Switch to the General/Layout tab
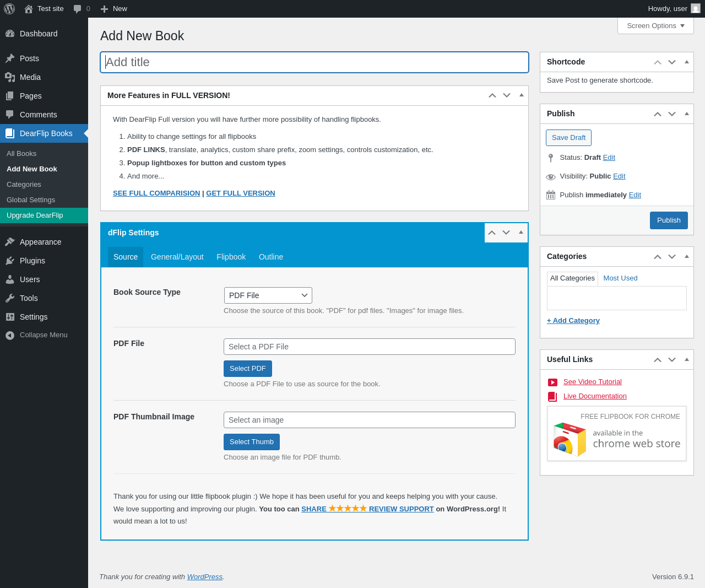Image resolution: width=705 pixels, height=588 pixels. [x=177, y=257]
